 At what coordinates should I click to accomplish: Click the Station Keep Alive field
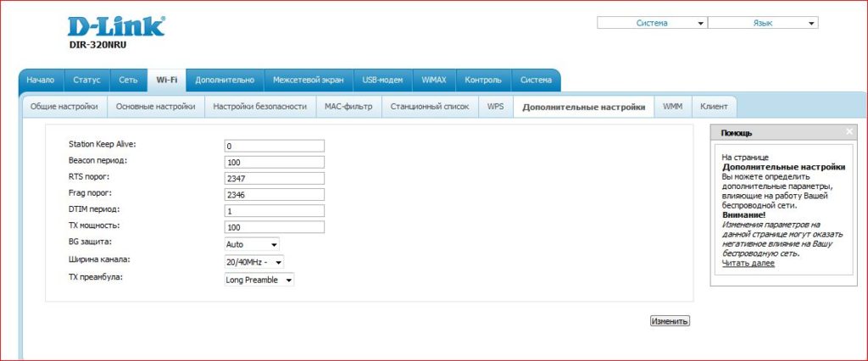pos(274,146)
